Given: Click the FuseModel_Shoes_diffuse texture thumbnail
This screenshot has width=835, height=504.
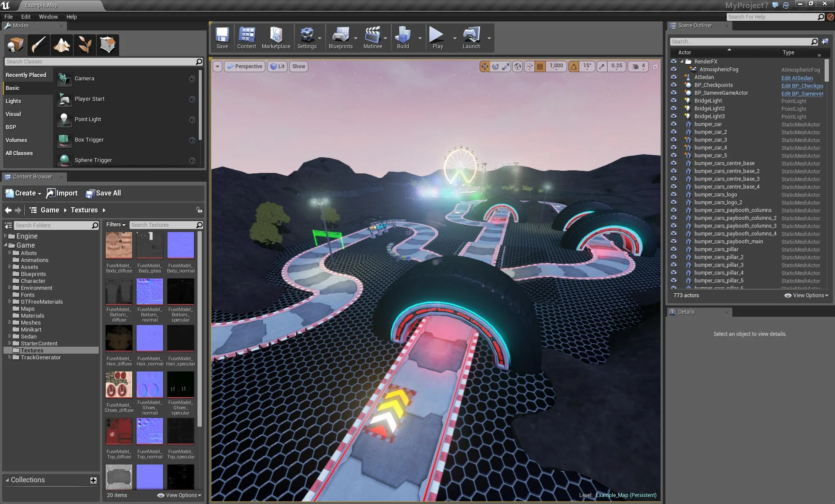Looking at the screenshot, I should [119, 385].
